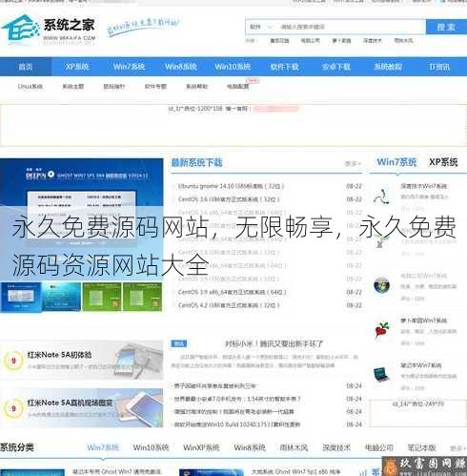
Task: Open headline 对标小米！腾讯又要出新手环了
Action: coord(274,343)
